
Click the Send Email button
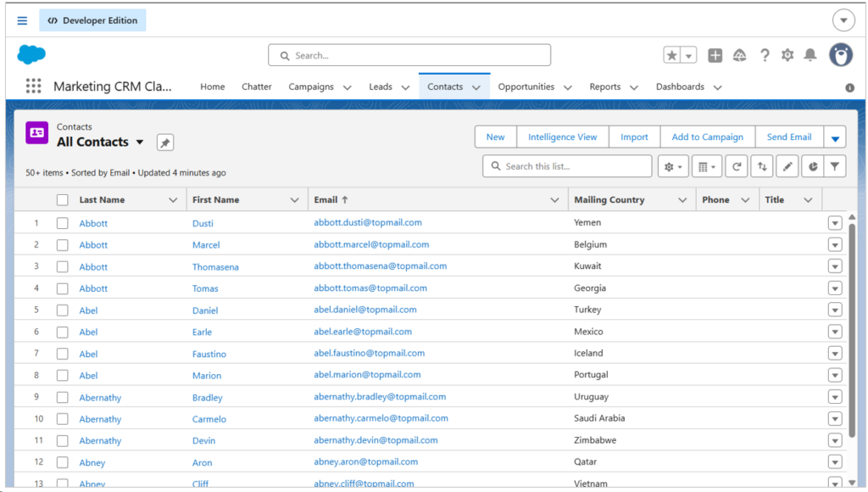point(789,137)
